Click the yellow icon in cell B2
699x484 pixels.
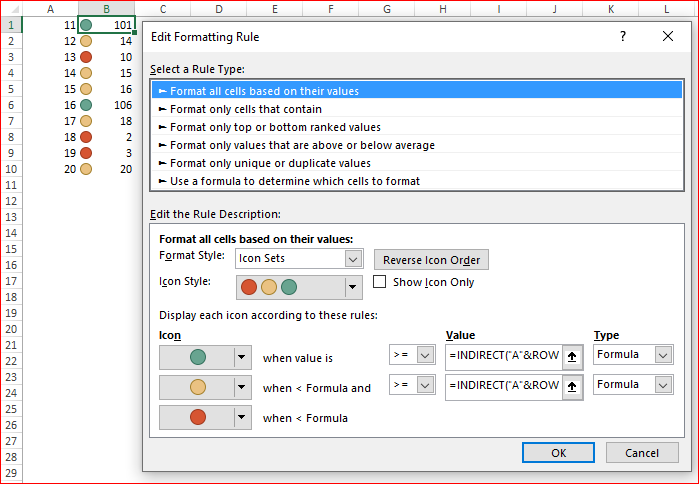pos(86,41)
